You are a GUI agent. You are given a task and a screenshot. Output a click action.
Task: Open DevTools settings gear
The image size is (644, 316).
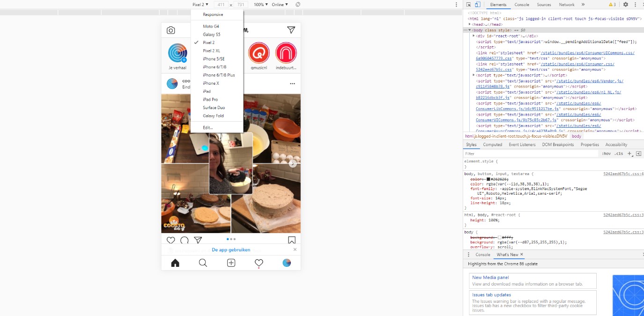(626, 4)
